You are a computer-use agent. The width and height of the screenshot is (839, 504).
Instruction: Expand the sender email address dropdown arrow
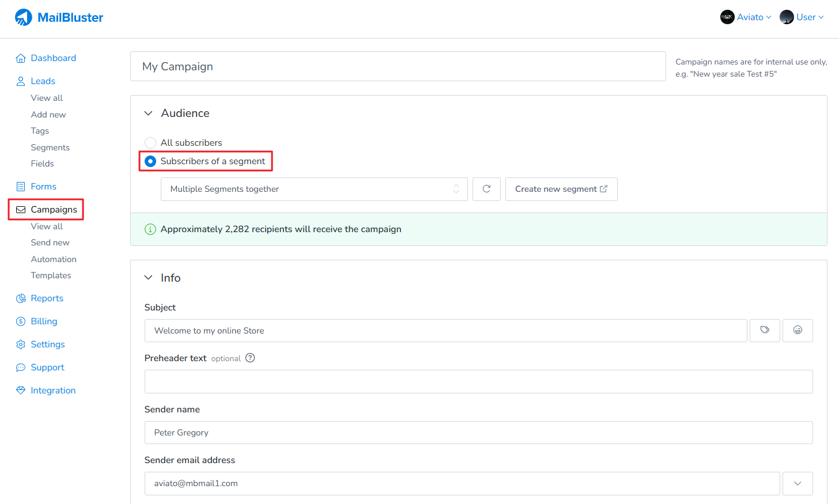(x=798, y=483)
